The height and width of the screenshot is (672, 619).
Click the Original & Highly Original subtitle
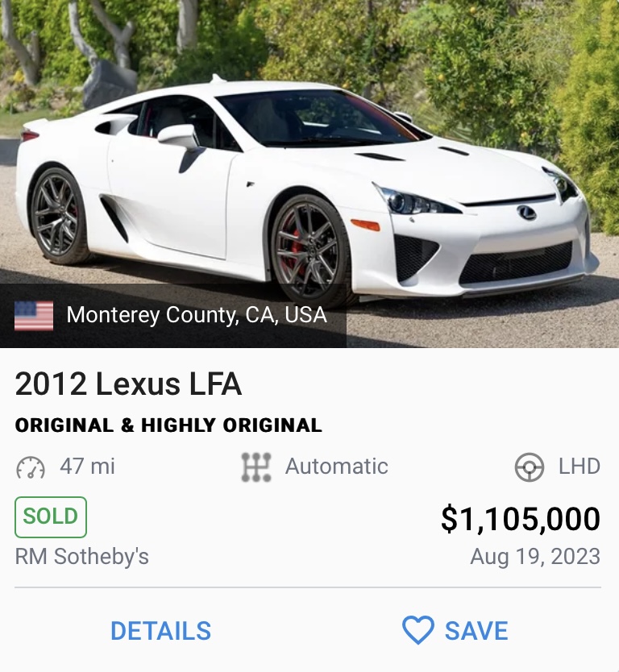(x=168, y=425)
